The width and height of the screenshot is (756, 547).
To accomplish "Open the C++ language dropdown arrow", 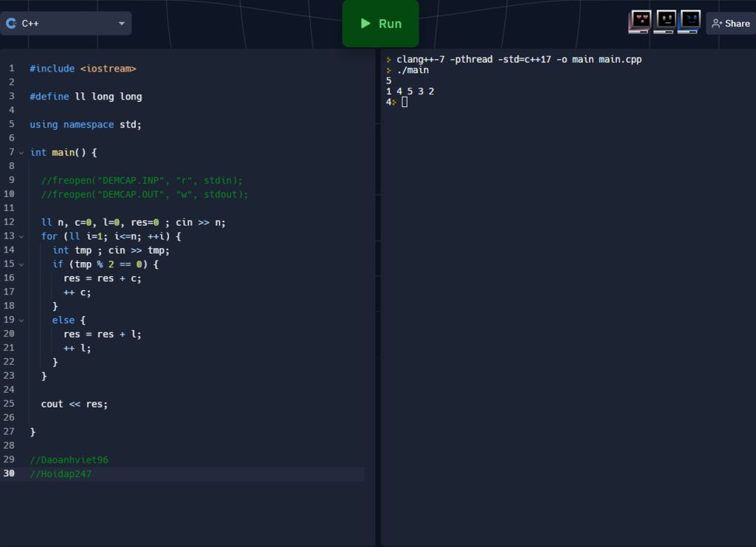I will (x=122, y=24).
